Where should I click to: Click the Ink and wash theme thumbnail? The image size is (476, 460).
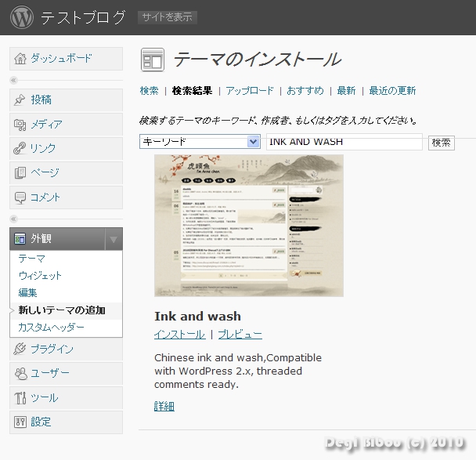pos(249,226)
